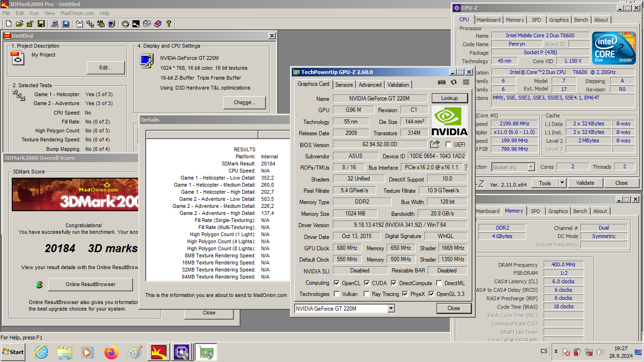Click the 3DMark Result value 20184
644x362 pixels.
point(268,164)
